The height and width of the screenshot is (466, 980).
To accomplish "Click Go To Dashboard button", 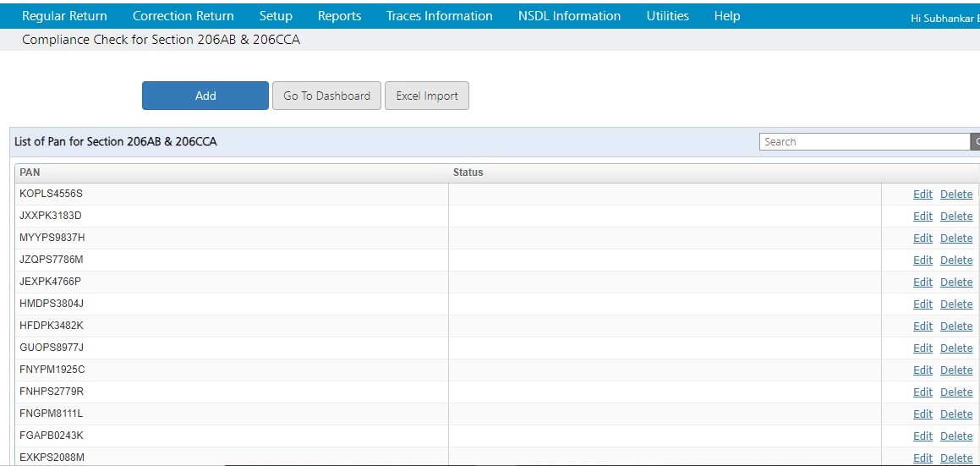I will pos(326,96).
